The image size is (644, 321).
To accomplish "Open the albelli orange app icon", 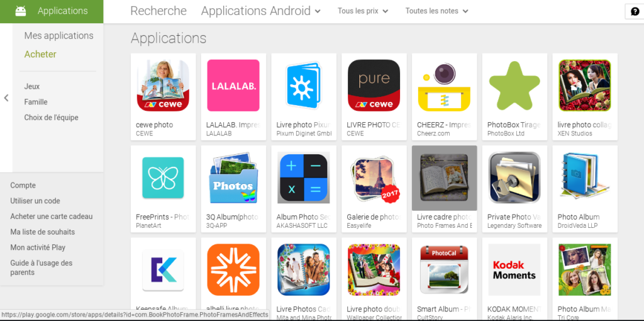I will 233,269.
